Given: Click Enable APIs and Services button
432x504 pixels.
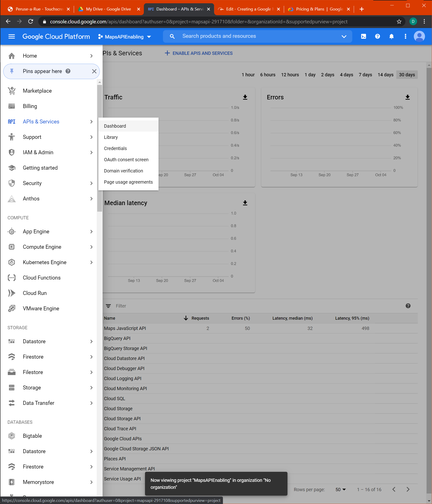Looking at the screenshot, I should [198, 53].
